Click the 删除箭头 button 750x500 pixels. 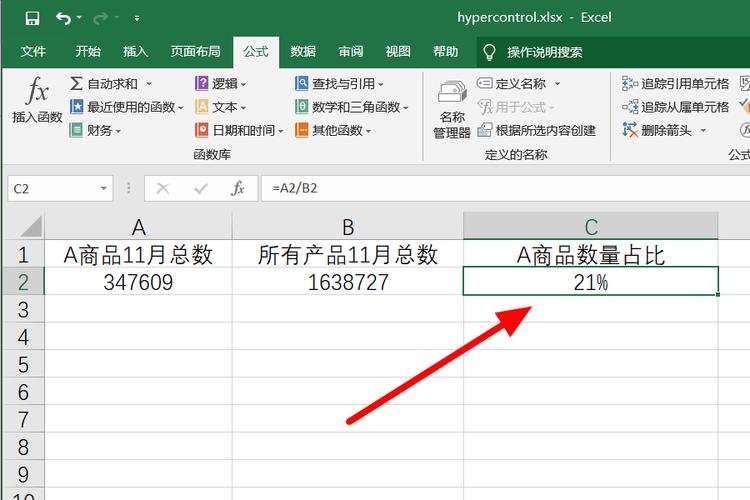(657, 130)
